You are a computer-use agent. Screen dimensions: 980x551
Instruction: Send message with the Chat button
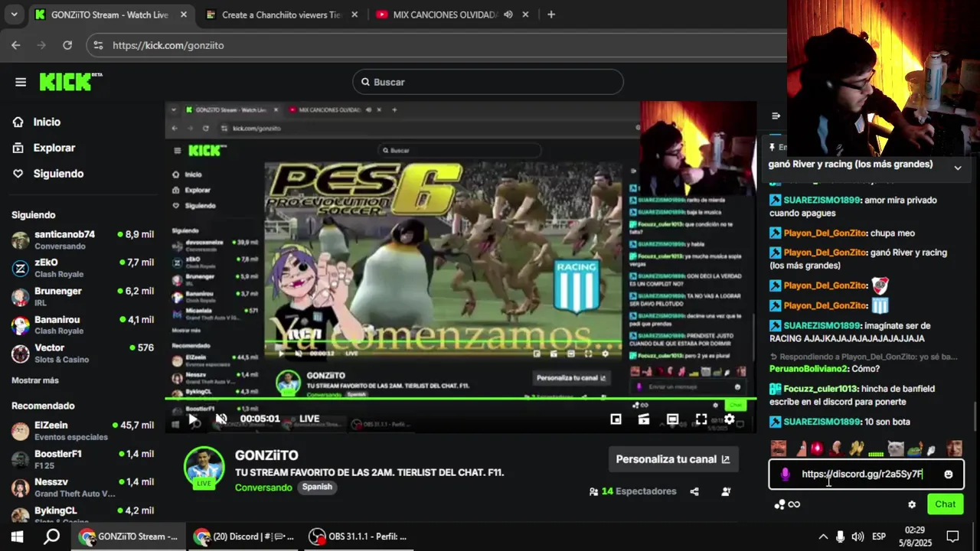tap(945, 504)
